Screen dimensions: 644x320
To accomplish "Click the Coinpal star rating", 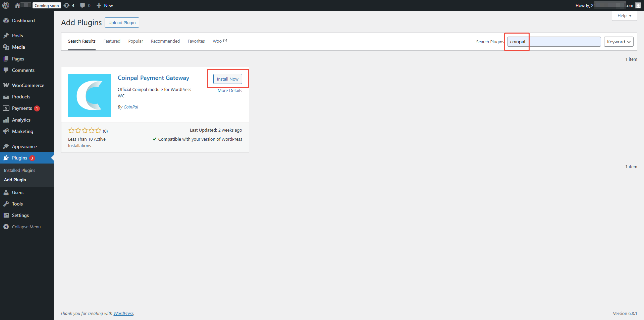I will [85, 131].
